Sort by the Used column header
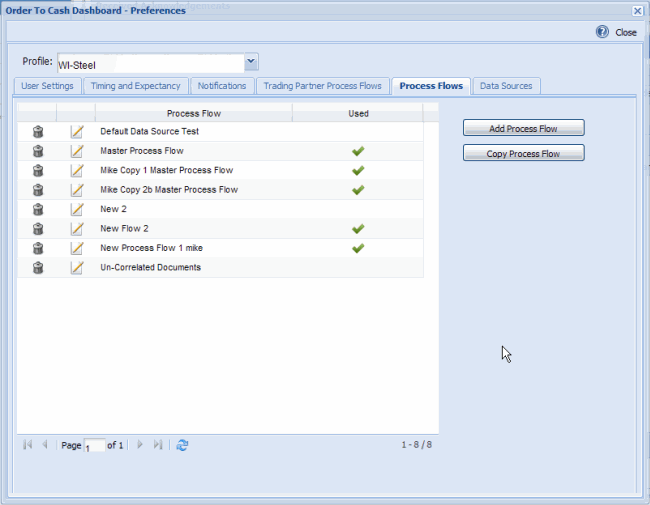 coord(358,113)
